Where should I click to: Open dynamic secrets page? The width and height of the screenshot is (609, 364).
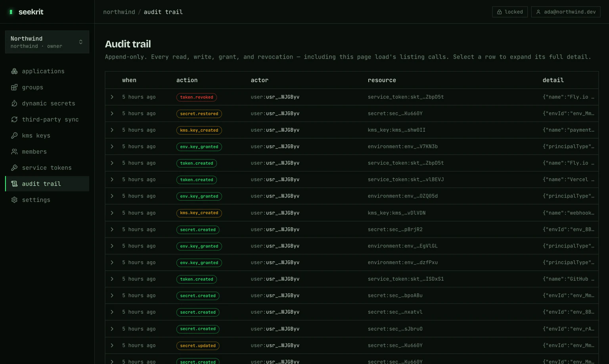(47, 103)
